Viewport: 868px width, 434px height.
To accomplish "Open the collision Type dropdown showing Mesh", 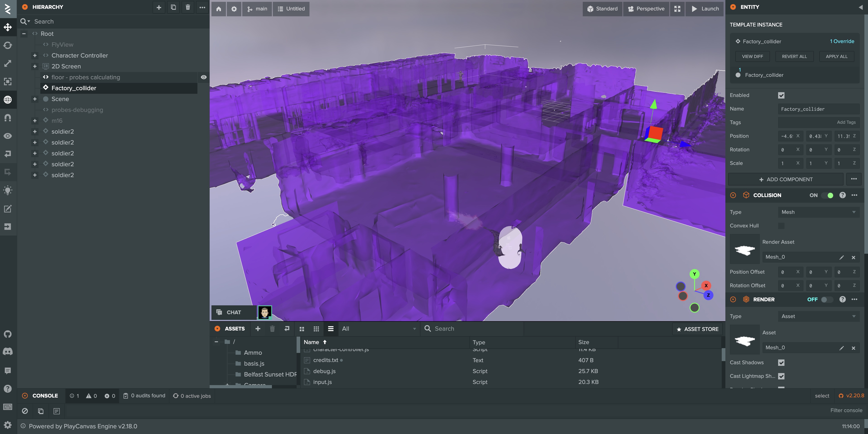I will (x=819, y=212).
